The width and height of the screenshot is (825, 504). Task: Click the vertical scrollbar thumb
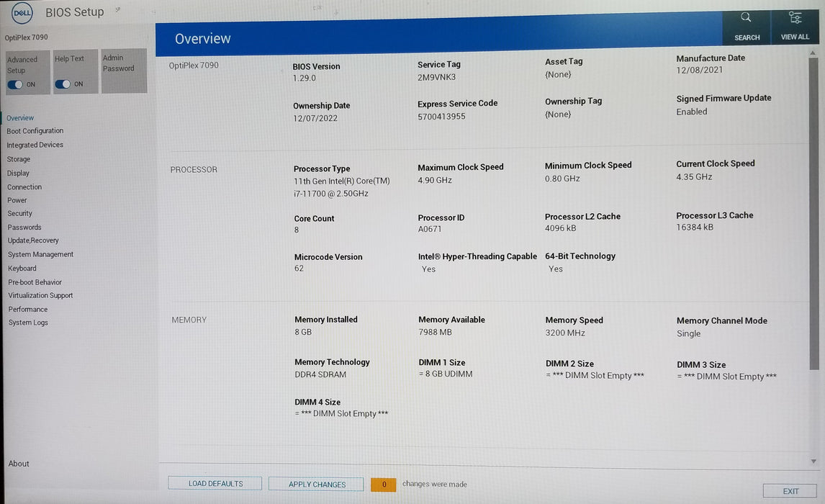tap(813, 213)
